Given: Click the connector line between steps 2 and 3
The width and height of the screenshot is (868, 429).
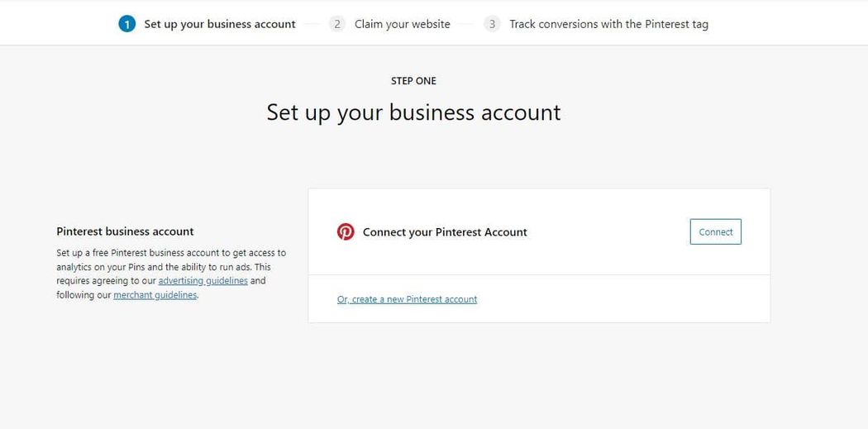Looking at the screenshot, I should (467, 24).
